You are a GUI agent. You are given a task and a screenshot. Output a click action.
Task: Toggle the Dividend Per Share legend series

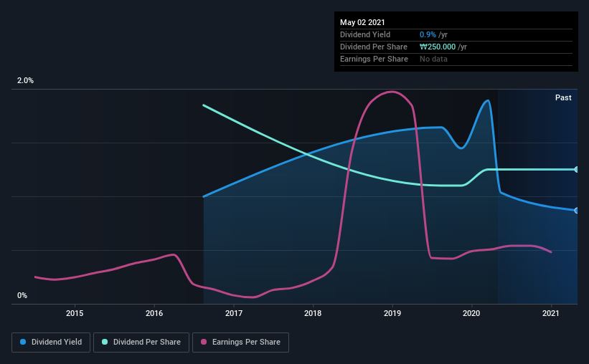click(142, 343)
